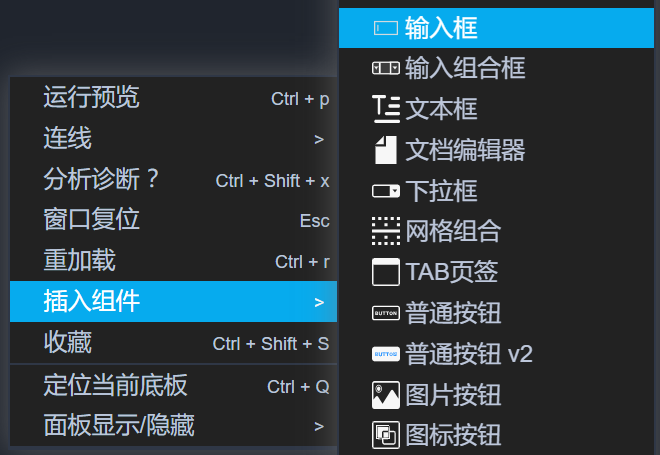
Task: Expand the 面板显示/隐藏 submenu arrow
Action: [319, 427]
